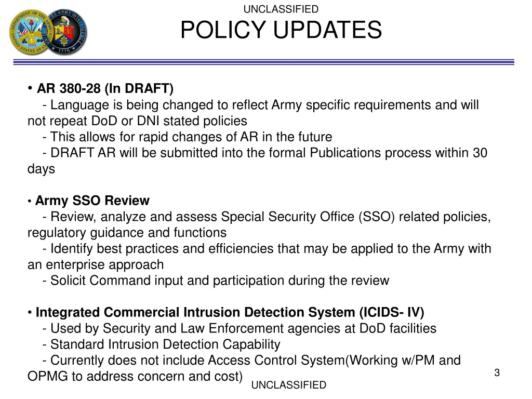Click the 'Standard Intrusion Detection Capability' line
This screenshot has width=532, height=399.
click(x=162, y=344)
